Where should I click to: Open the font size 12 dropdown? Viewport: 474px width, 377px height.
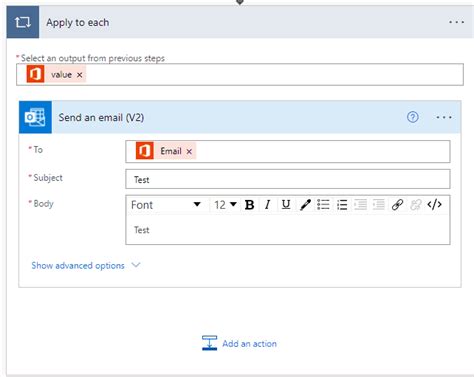point(225,204)
